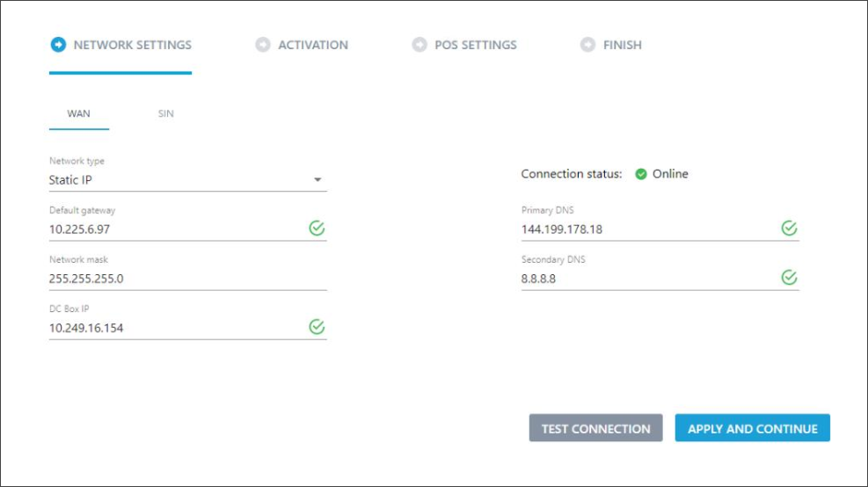This screenshot has height=487, width=868.
Task: Click the green Online status indicator
Action: coord(641,174)
